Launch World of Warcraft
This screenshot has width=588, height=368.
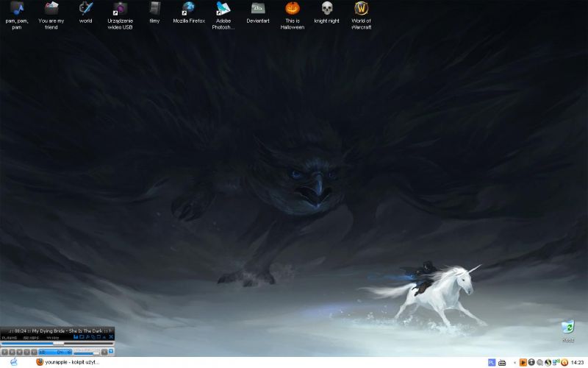(x=361, y=15)
